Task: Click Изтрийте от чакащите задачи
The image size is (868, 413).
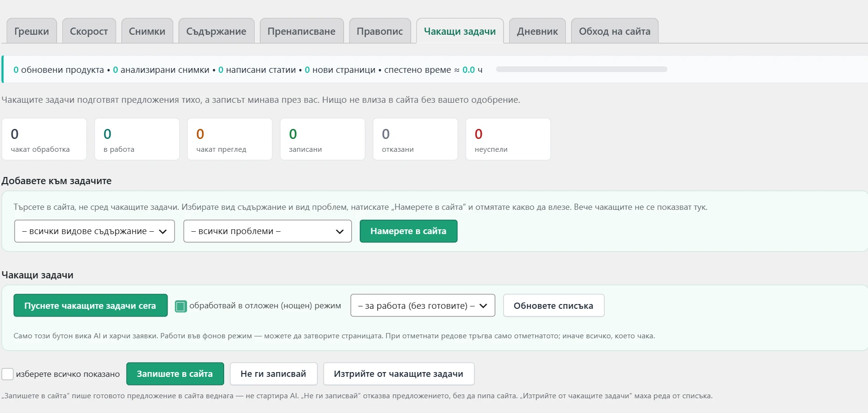Action: (x=399, y=374)
